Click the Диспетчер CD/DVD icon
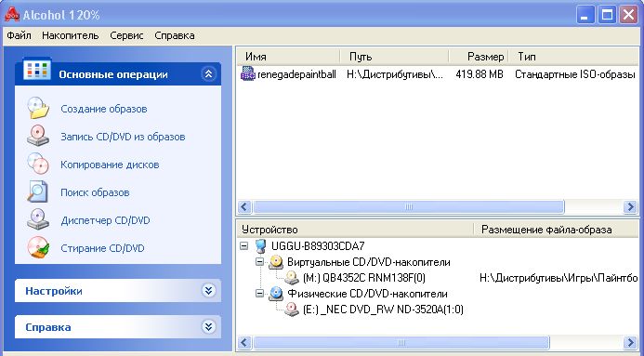Image resolution: width=644 pixels, height=356 pixels. 38,219
